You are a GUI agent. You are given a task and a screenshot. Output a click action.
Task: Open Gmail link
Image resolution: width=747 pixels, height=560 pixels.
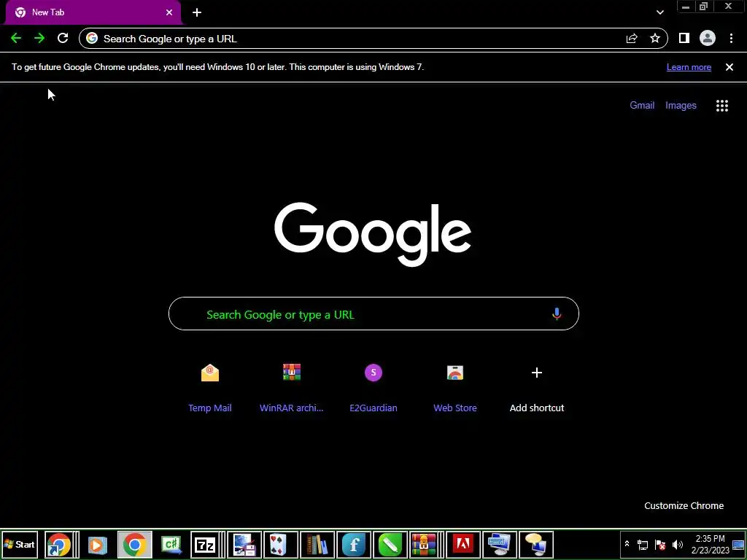point(642,105)
